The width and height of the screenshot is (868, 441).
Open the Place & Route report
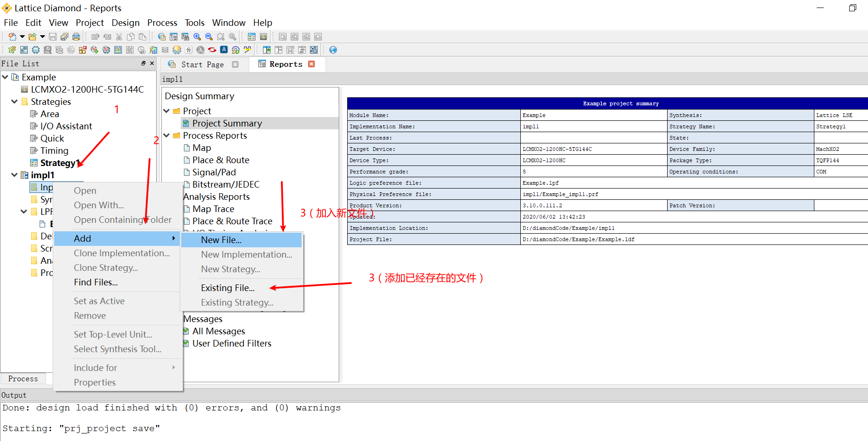[221, 160]
